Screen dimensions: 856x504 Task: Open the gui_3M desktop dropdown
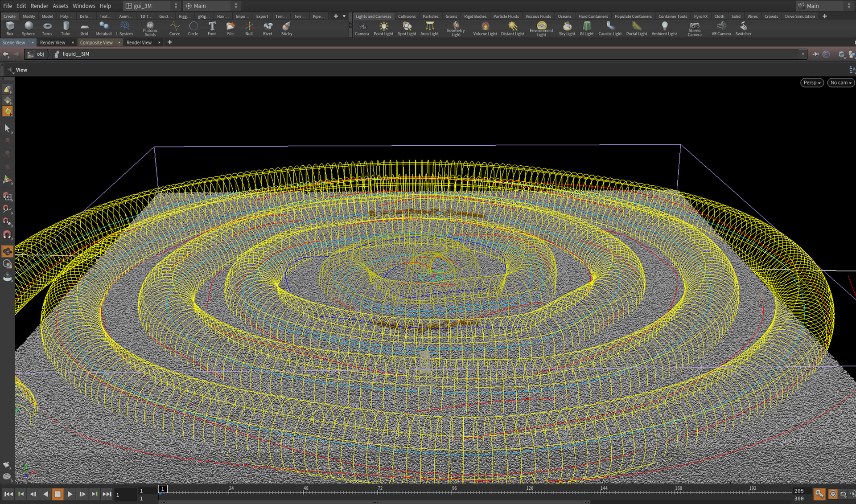(x=152, y=6)
